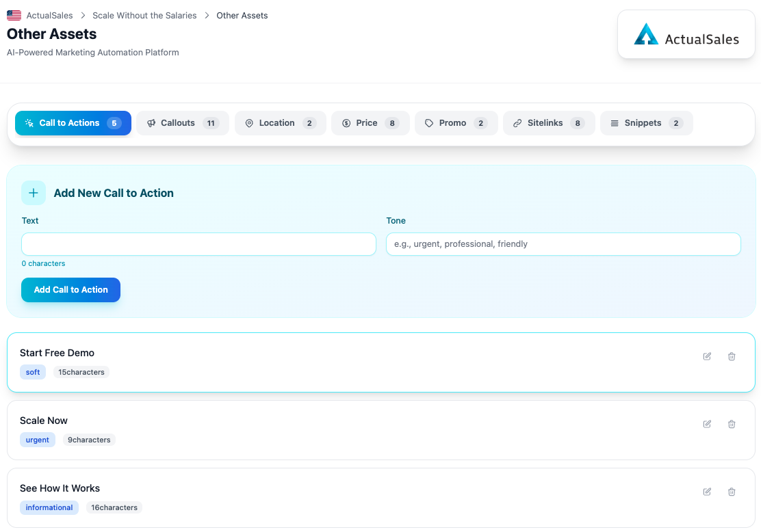Screen dimensions: 761x532
Task: Edit the "See How It Works" entry
Action: (706, 492)
